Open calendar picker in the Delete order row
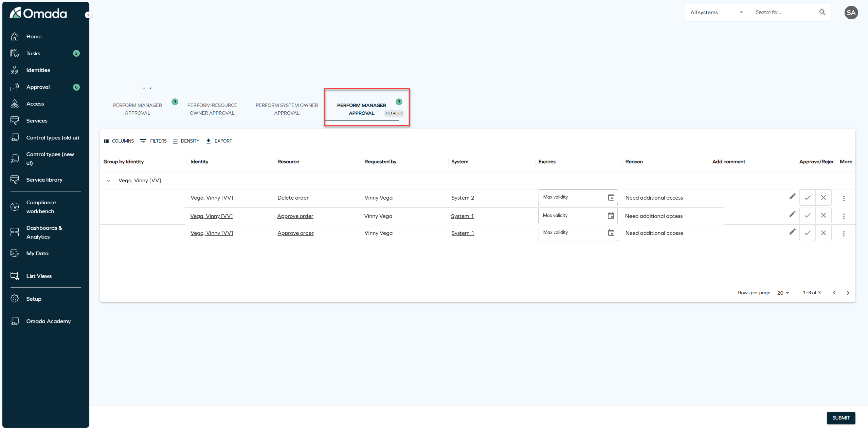The image size is (868, 428). tap(611, 197)
